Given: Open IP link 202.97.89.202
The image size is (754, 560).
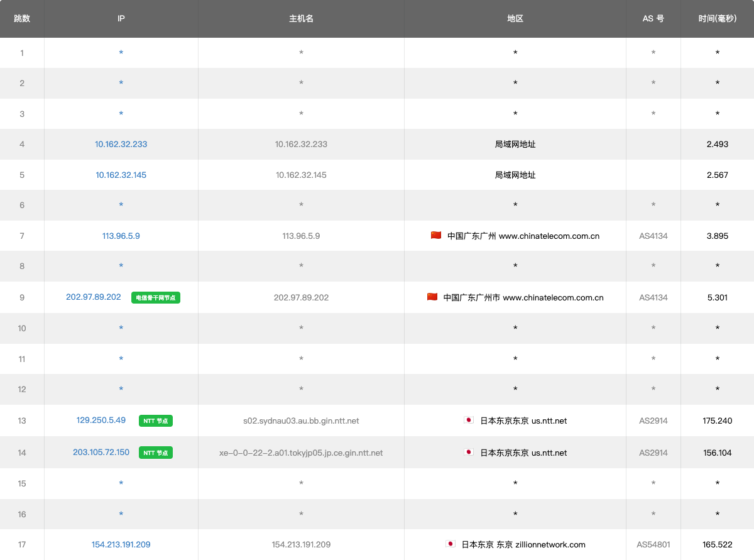Looking at the screenshot, I should [94, 297].
